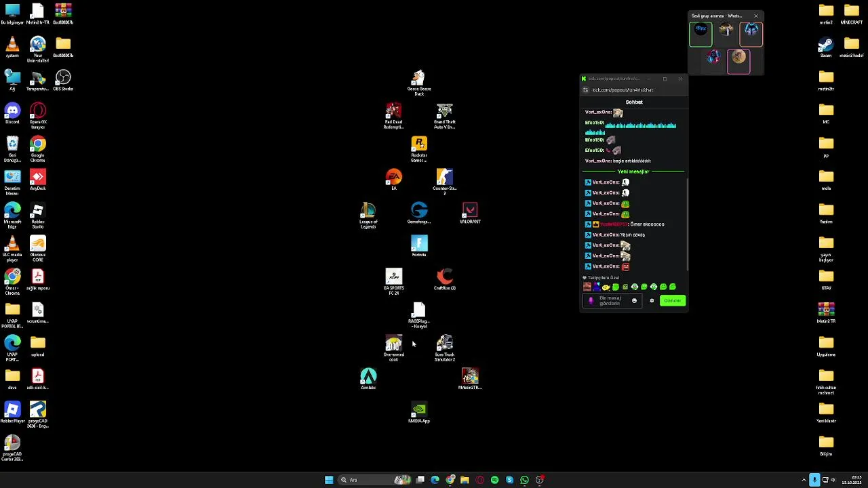Open Kick chat settings gear
Screen dimensions: 868x488
(652, 300)
